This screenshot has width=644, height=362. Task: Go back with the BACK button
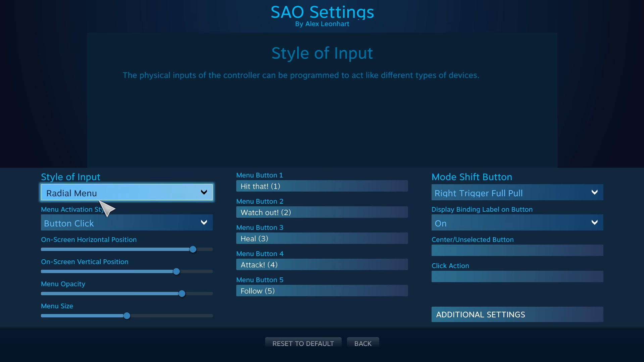coord(363,344)
